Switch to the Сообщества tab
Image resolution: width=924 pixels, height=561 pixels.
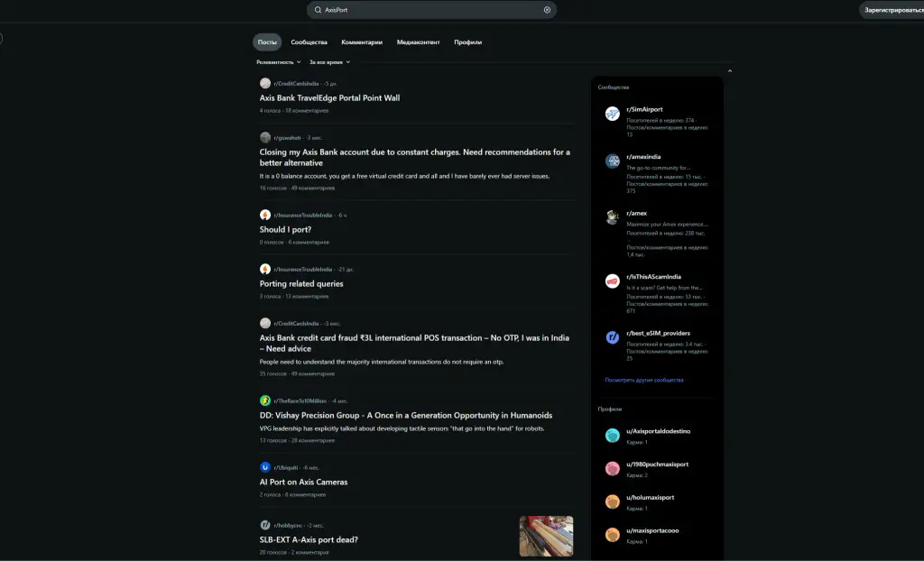pos(309,41)
